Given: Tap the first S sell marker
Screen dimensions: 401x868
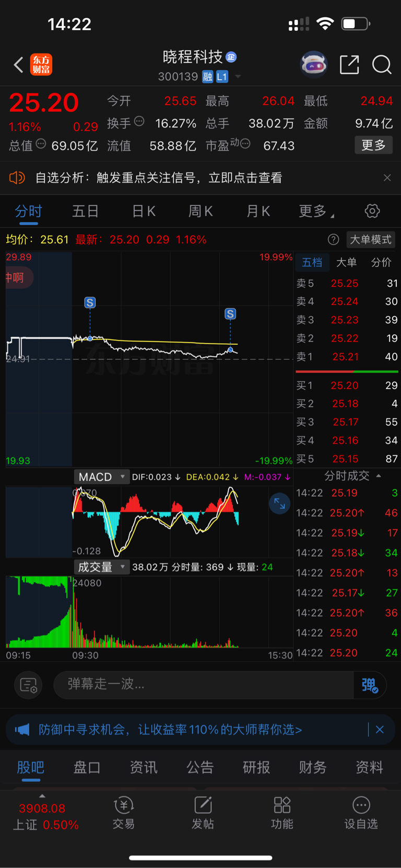Looking at the screenshot, I should coord(90,302).
